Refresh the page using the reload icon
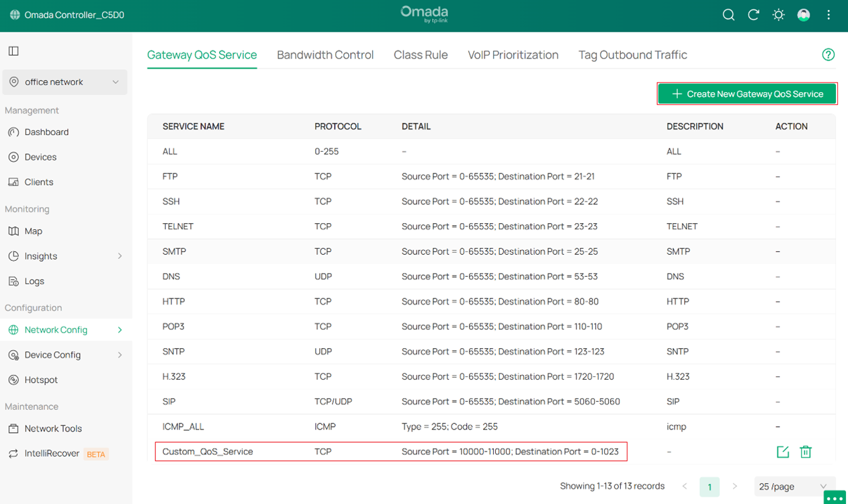The image size is (848, 504). [753, 14]
